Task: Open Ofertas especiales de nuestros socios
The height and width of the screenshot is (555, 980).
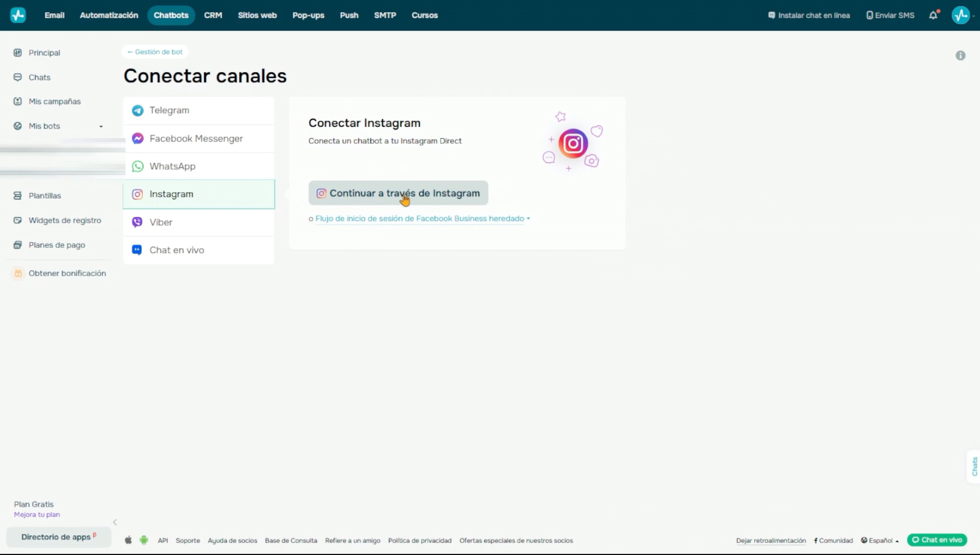Action: tap(516, 541)
